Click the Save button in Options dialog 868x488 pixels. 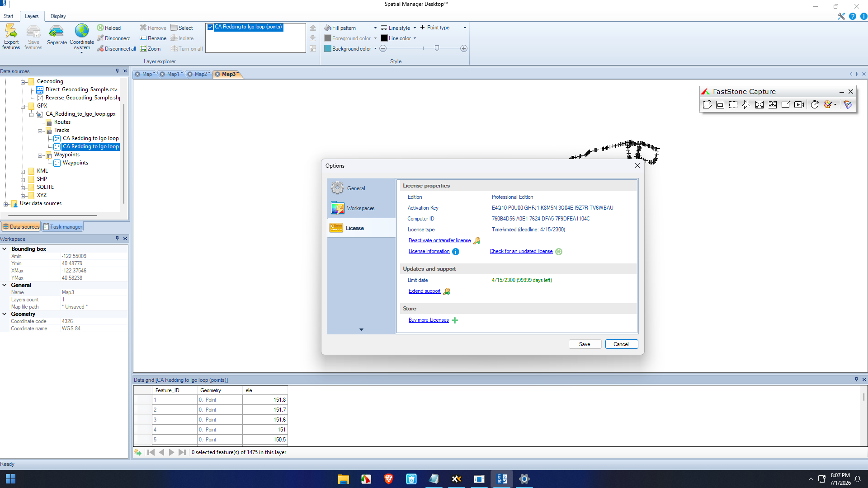tap(585, 344)
